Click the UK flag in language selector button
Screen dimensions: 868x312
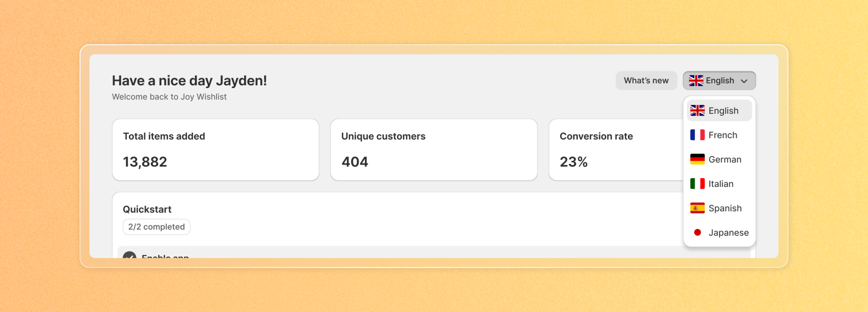click(696, 81)
